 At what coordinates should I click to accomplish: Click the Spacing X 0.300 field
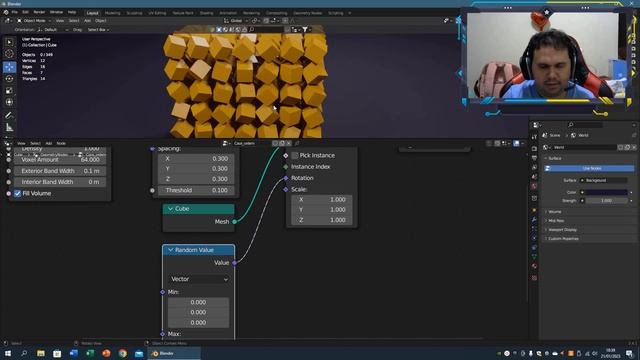click(x=196, y=158)
